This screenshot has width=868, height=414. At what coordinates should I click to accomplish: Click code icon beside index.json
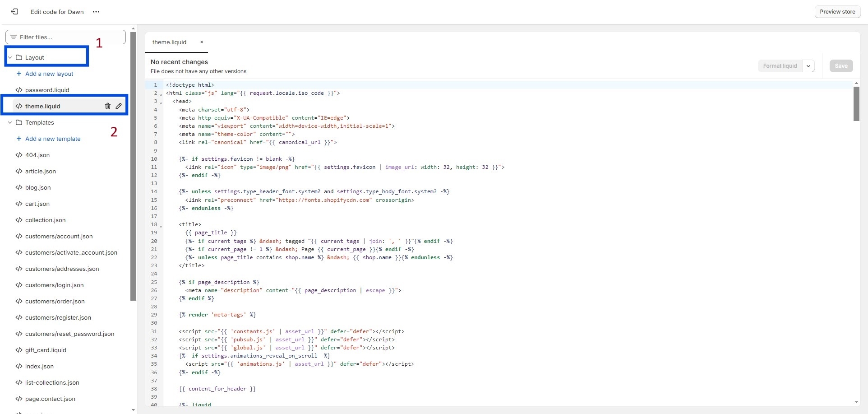[x=19, y=366]
